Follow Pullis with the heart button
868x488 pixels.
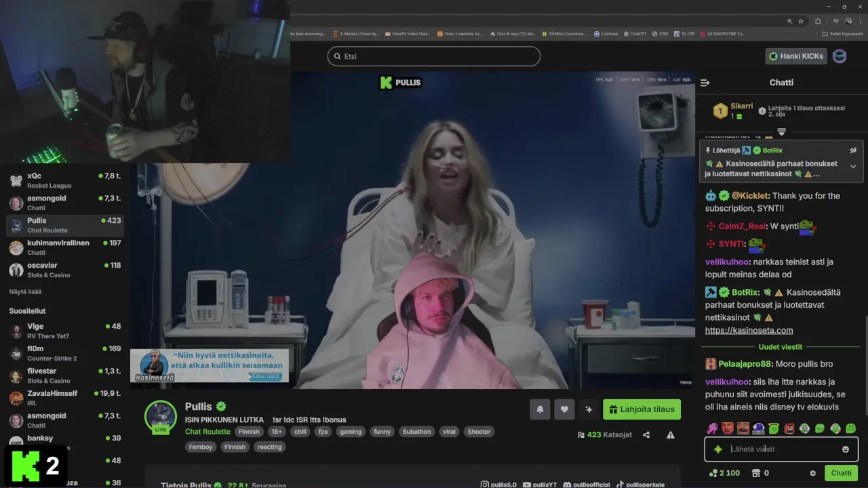click(564, 409)
